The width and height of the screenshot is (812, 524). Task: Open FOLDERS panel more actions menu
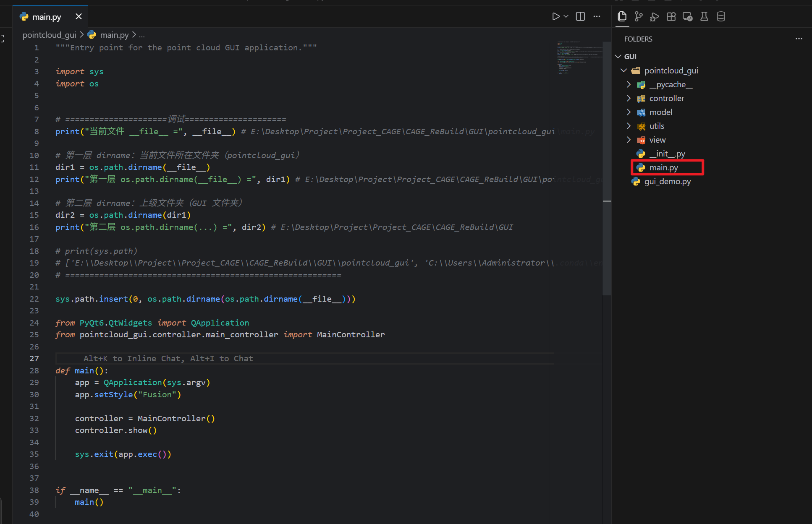point(799,39)
